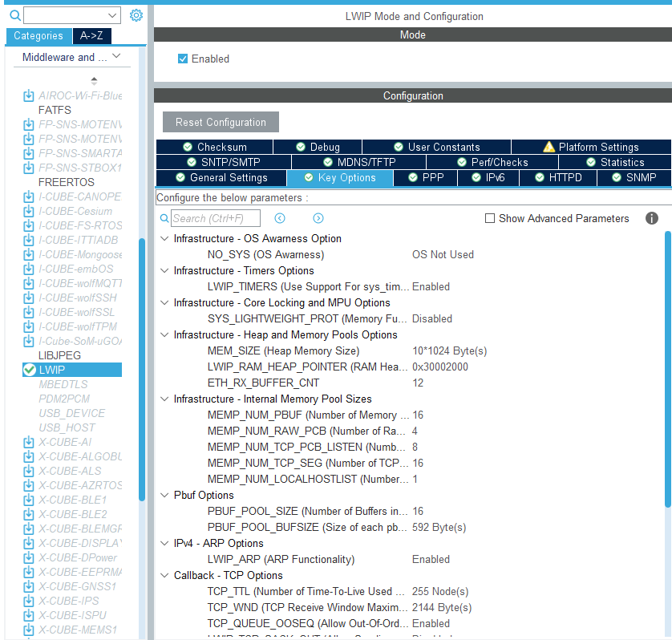
Task: Click the download icon next to I-CUBE-Mongoose
Action: 30,253
